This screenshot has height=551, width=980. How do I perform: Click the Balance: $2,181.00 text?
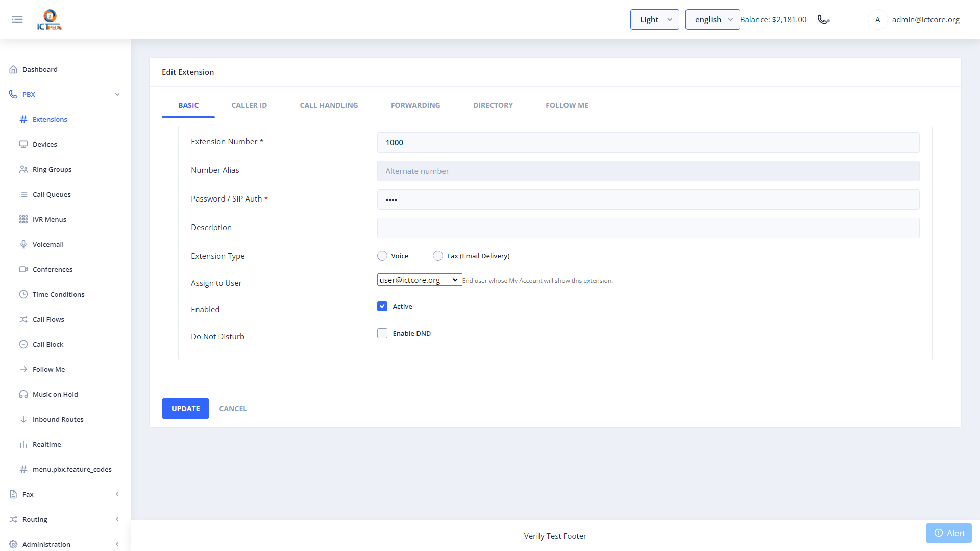(x=773, y=19)
